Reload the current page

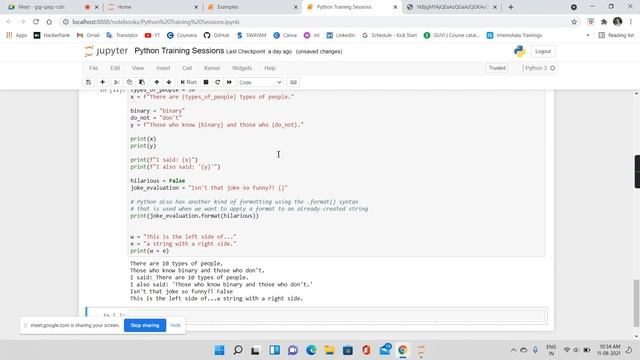pos(36,22)
